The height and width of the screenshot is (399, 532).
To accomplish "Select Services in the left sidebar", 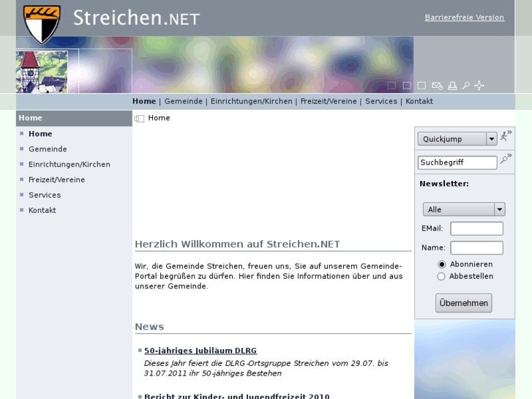I will point(45,195).
